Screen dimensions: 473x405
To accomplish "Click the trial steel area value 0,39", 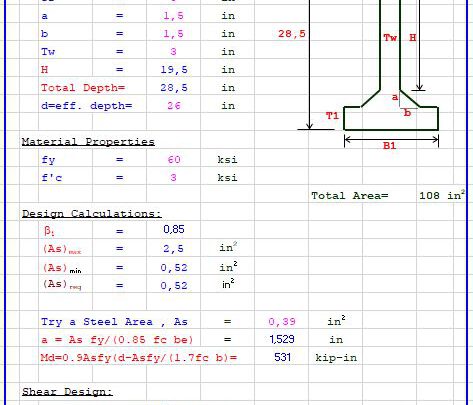I will pyautogui.click(x=282, y=322).
